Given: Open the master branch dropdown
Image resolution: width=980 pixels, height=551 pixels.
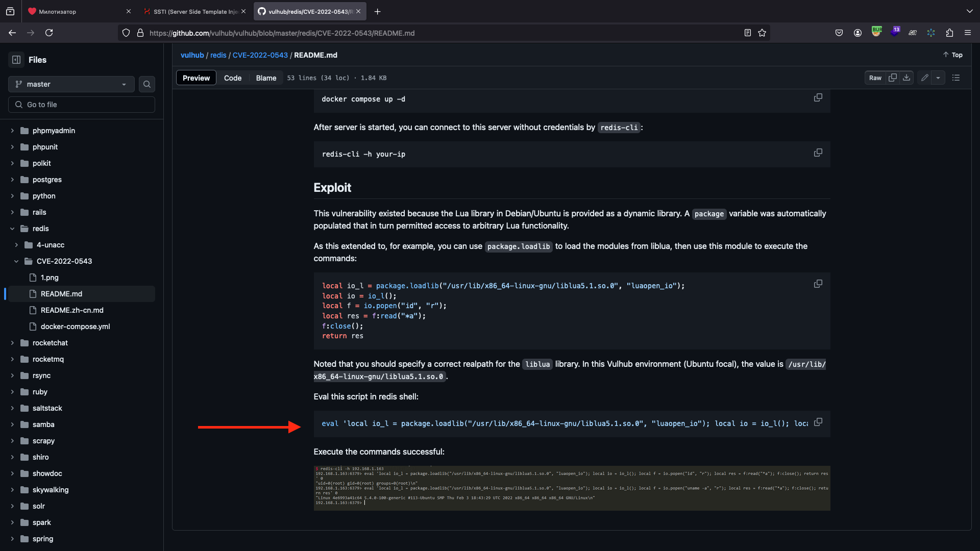Looking at the screenshot, I should 71,84.
